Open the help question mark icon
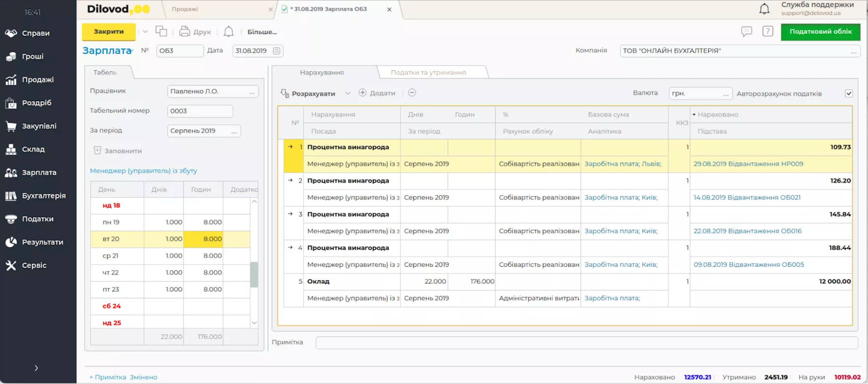The width and height of the screenshot is (868, 384). tap(767, 31)
